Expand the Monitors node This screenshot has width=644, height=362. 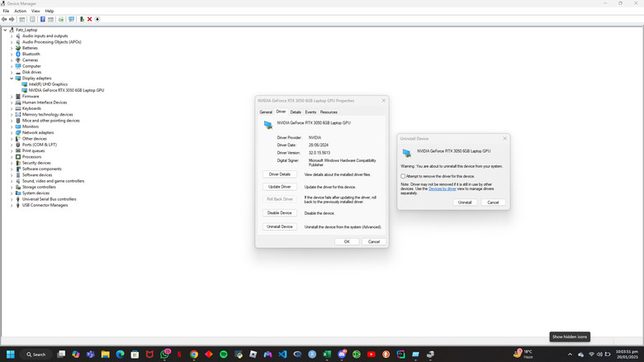(x=12, y=126)
